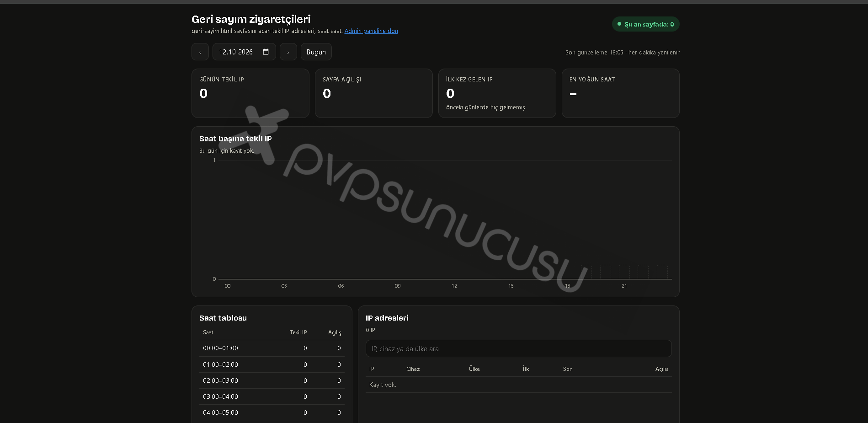Image resolution: width=868 pixels, height=423 pixels.
Task: Click the 'IP adresleri' heading
Action: point(387,318)
